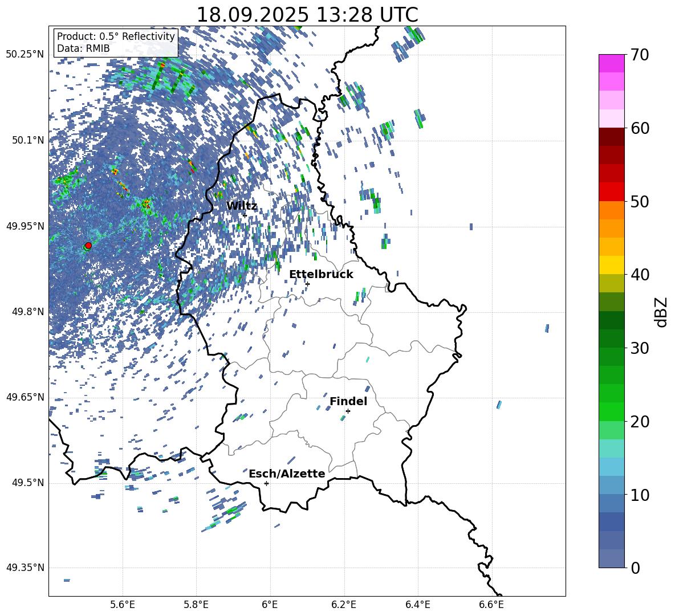
Task: Click the Esch/Alzette station cross marker
Action: tap(266, 483)
